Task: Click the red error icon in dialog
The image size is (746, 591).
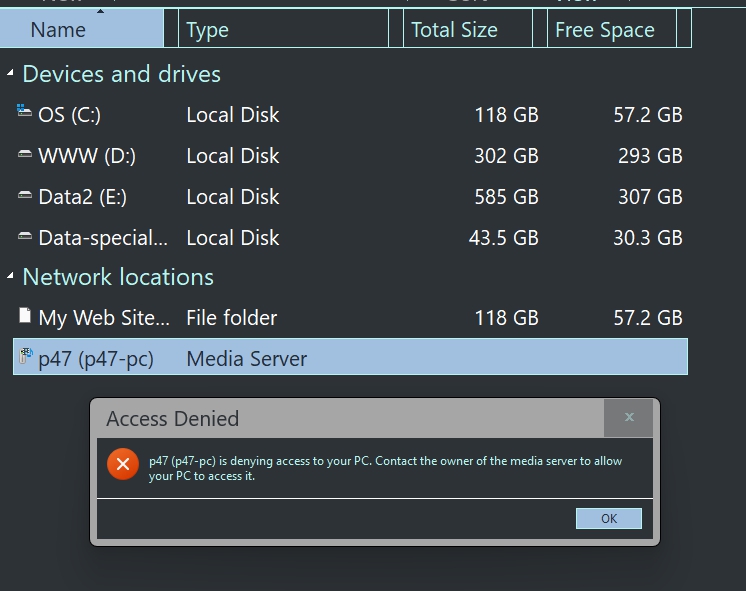Action: pyautogui.click(x=123, y=464)
